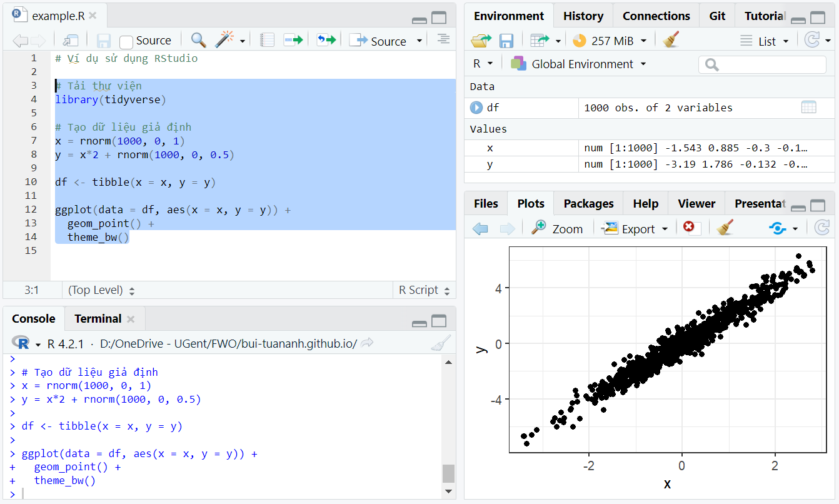Click the environment search field

click(762, 64)
